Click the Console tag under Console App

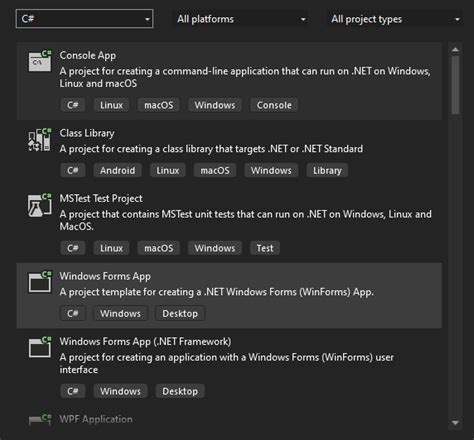click(x=274, y=105)
